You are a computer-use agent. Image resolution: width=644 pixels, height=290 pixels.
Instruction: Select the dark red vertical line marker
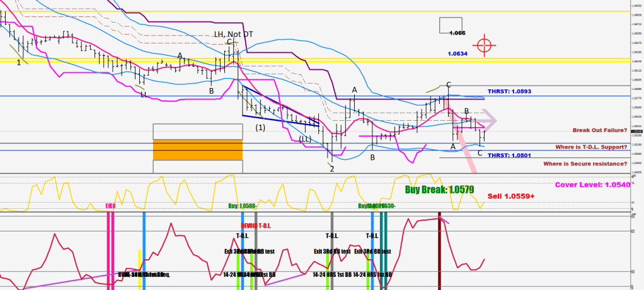(440, 252)
